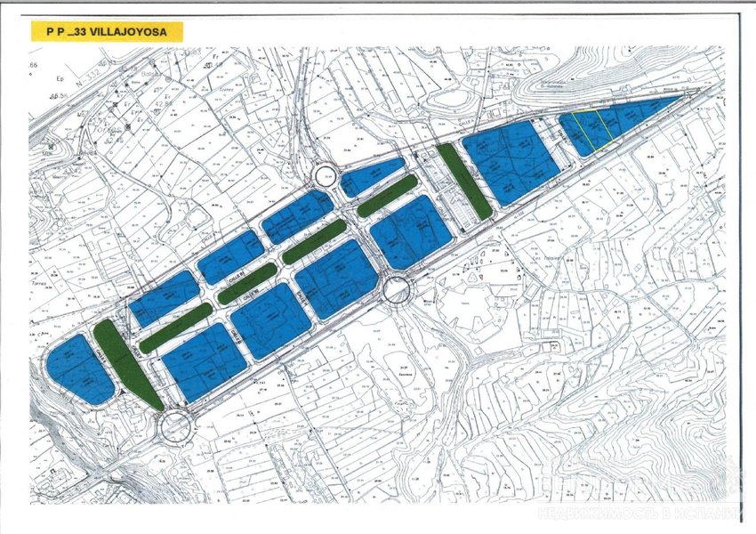756x534 pixels.
Task: Click the 'CALLE B1' street label
Action: click(237, 277)
